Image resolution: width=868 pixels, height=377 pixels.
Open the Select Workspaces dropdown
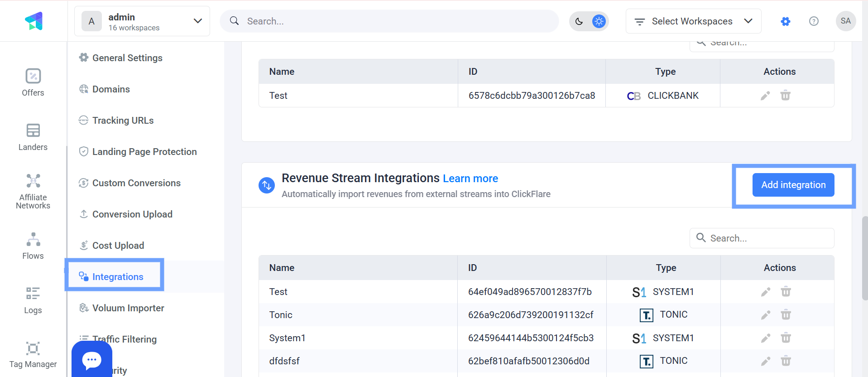pos(693,21)
